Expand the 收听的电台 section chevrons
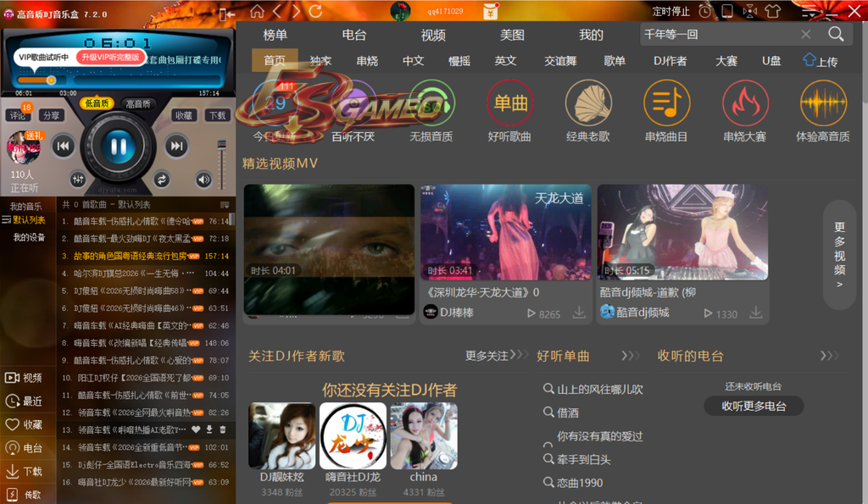The height and width of the screenshot is (504, 868). point(829,355)
